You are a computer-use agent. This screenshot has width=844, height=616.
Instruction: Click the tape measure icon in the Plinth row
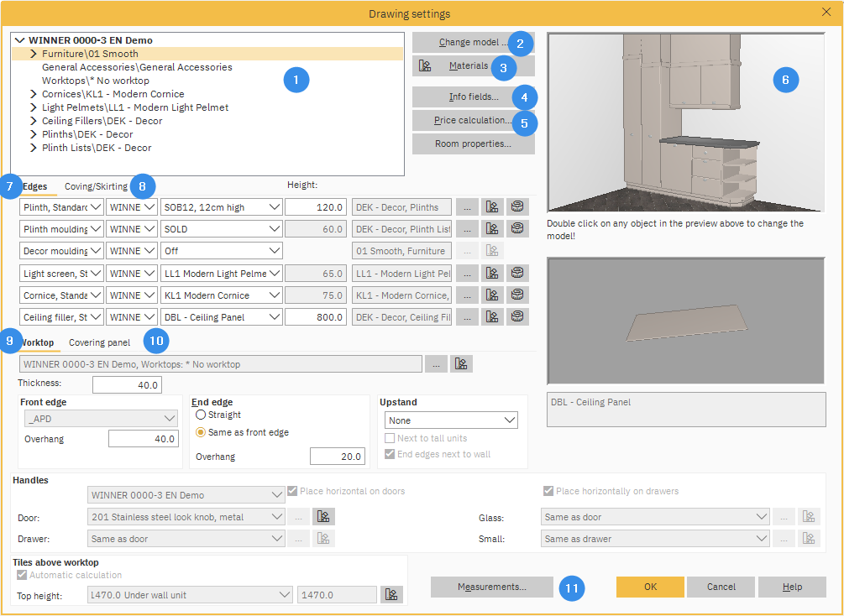tap(517, 207)
